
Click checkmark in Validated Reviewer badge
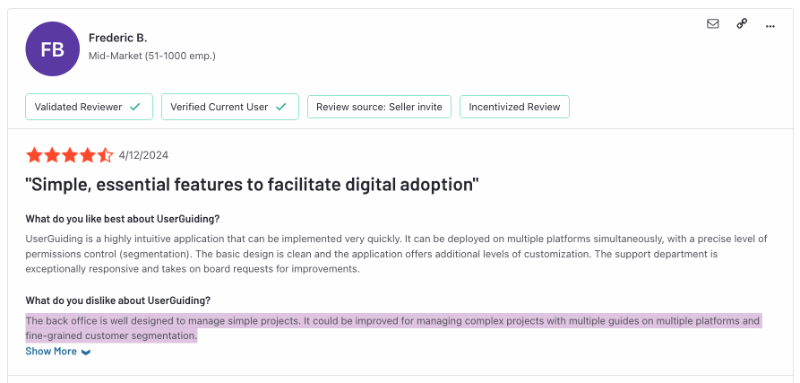(x=135, y=107)
